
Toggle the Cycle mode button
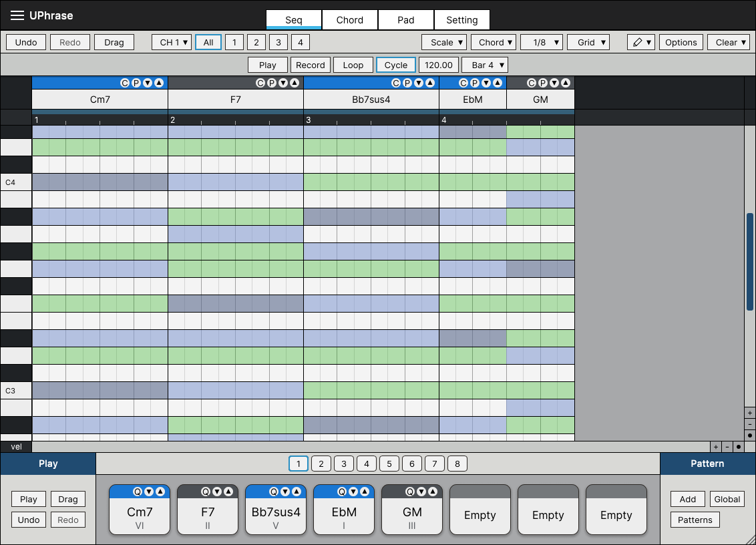tap(396, 65)
